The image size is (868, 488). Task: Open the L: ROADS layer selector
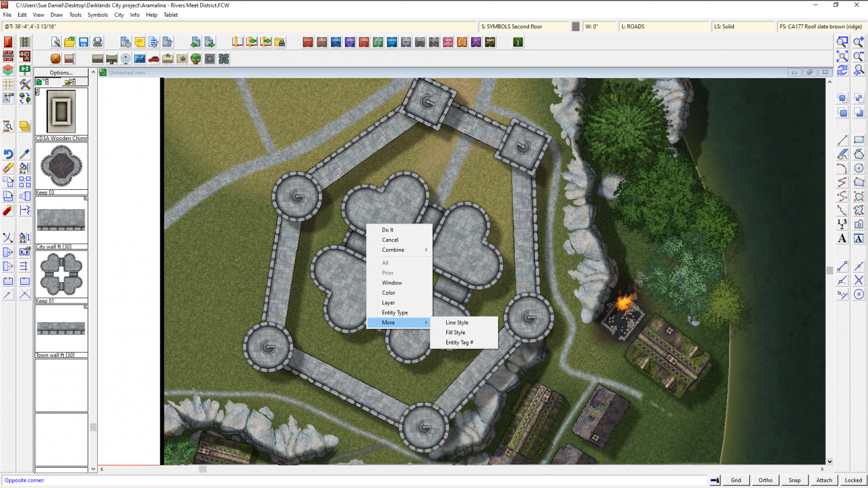point(664,27)
